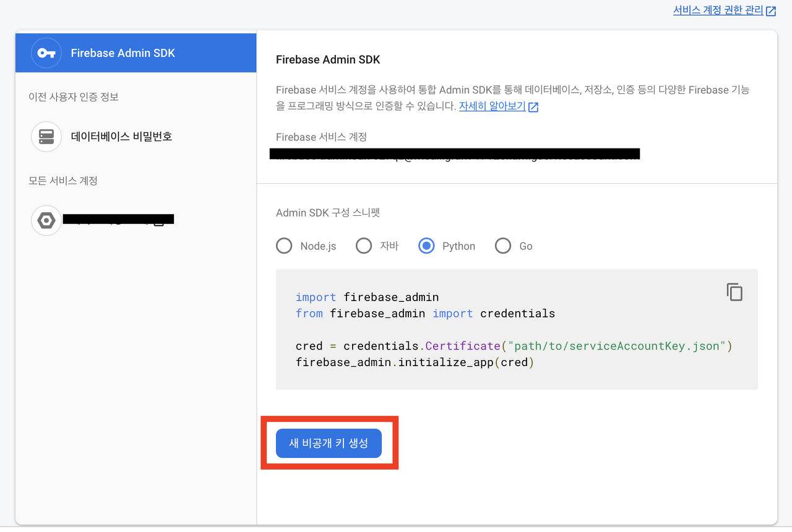Click the database icon for 데이터베이스 비밀번호
Image resolution: width=792 pixels, height=532 pixels.
(46, 137)
